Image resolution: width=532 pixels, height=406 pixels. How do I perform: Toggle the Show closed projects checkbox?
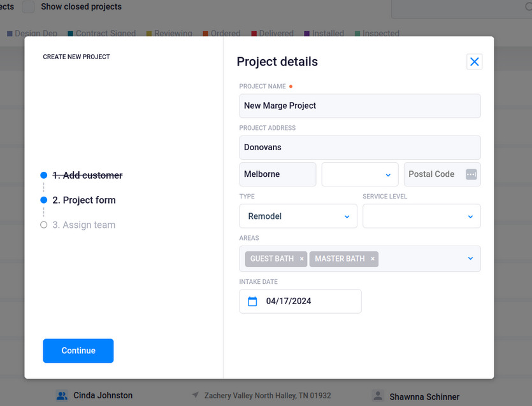[28, 7]
